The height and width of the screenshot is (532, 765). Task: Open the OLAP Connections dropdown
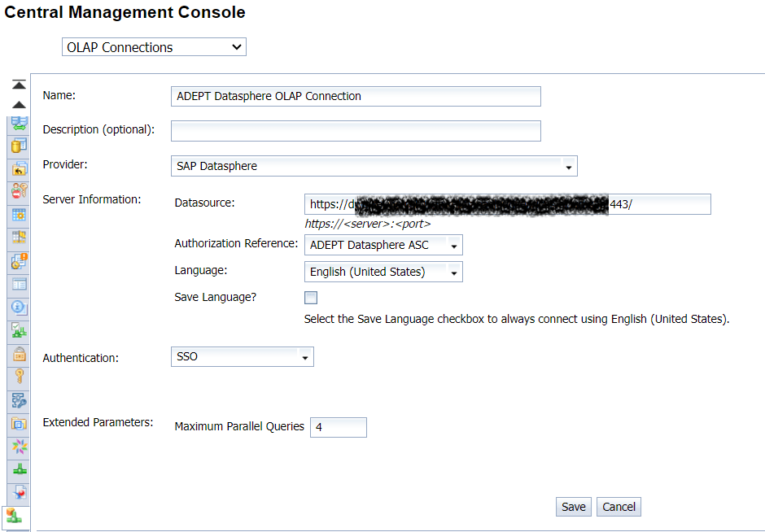154,47
